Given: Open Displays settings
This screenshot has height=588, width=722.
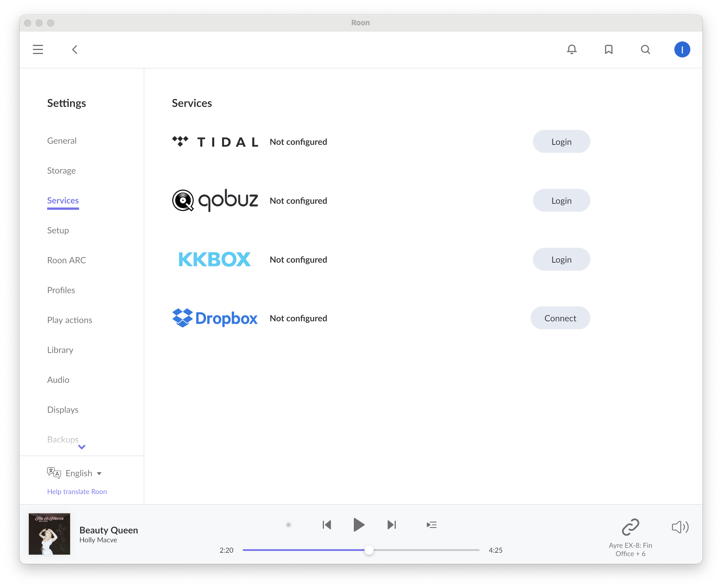Looking at the screenshot, I should [63, 410].
